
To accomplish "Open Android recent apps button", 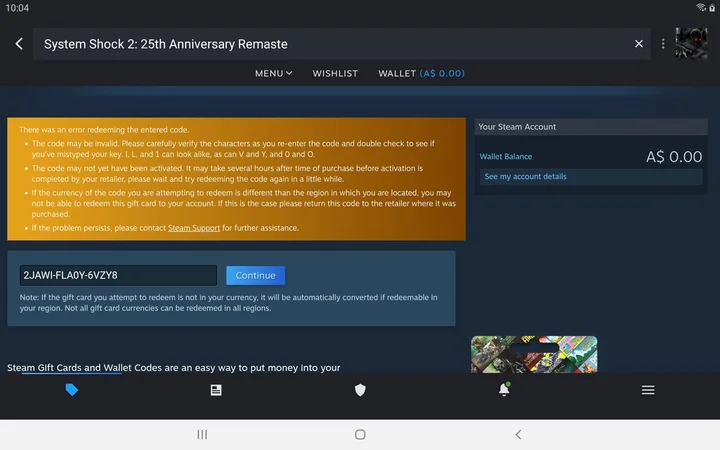I will click(x=202, y=435).
